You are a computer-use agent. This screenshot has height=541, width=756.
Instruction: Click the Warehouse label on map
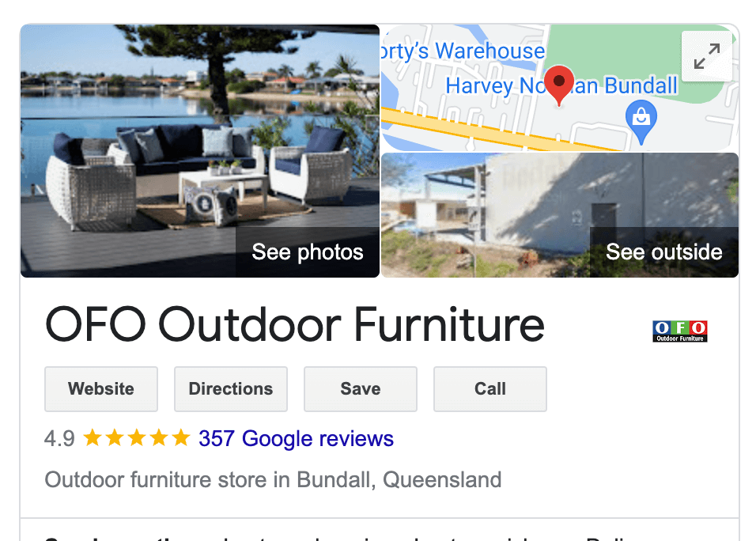pos(490,51)
